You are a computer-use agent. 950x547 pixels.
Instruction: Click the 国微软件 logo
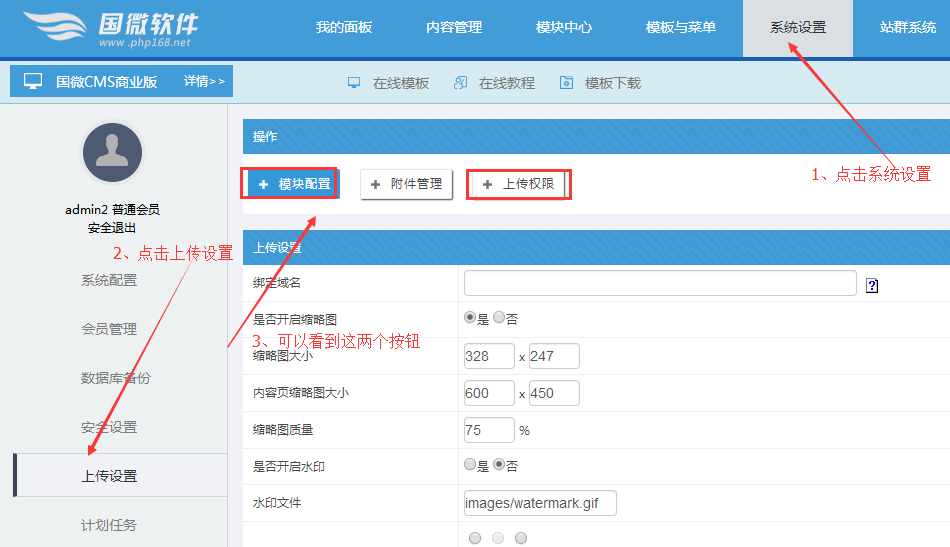click(110, 29)
